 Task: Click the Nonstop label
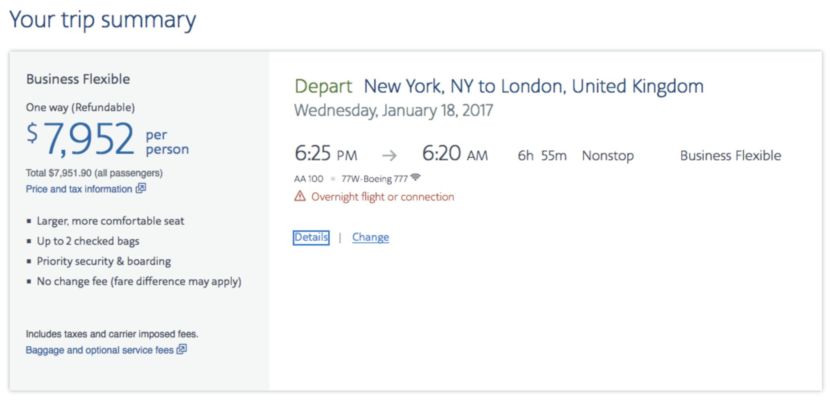tap(608, 156)
